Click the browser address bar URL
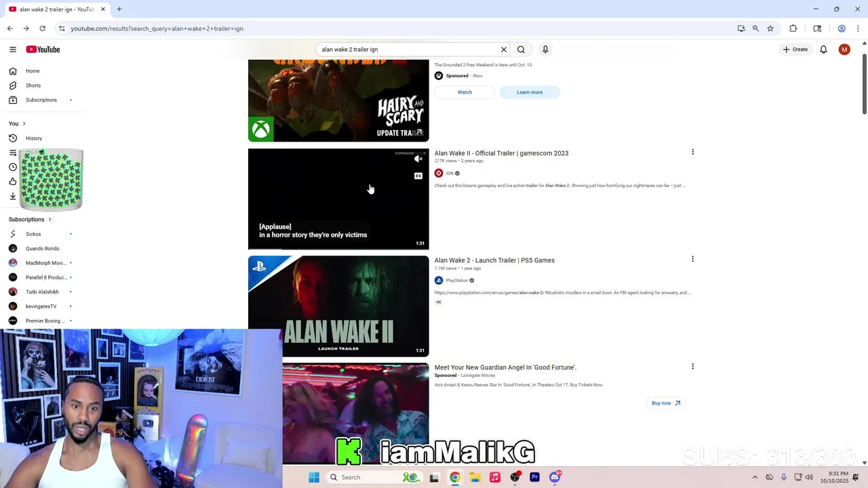 click(157, 28)
